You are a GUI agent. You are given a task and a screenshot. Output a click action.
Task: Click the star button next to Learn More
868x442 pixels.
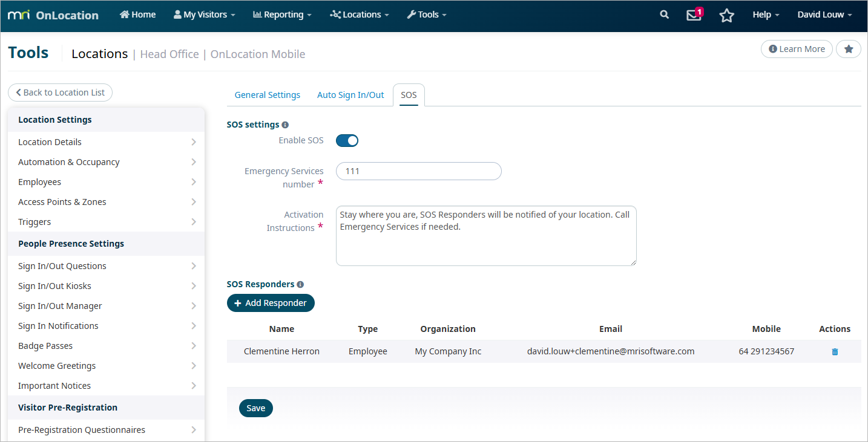click(848, 49)
